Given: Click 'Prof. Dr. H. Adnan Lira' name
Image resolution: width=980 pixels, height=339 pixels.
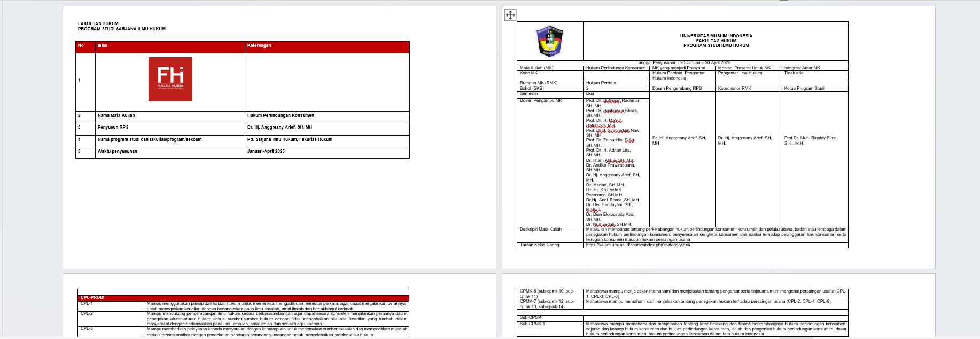Looking at the screenshot, I should coord(608,151).
